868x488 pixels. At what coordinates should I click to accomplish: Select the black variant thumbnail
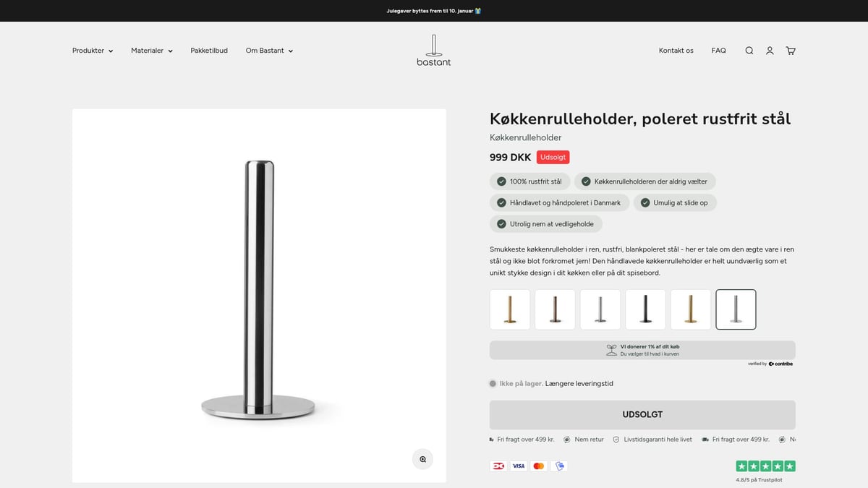(645, 309)
